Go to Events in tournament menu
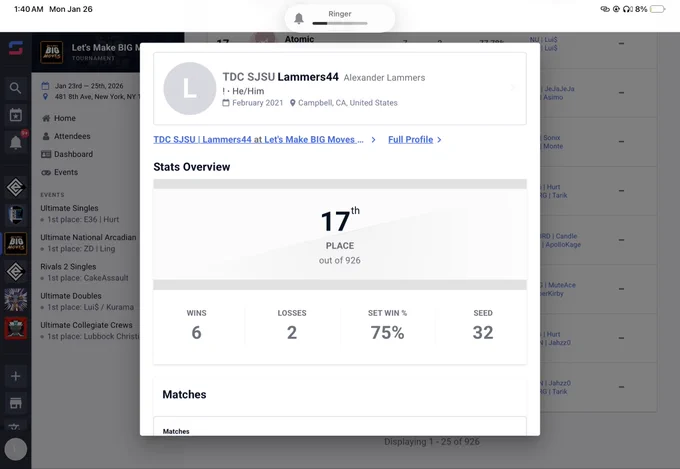The image size is (680, 469). [66, 172]
